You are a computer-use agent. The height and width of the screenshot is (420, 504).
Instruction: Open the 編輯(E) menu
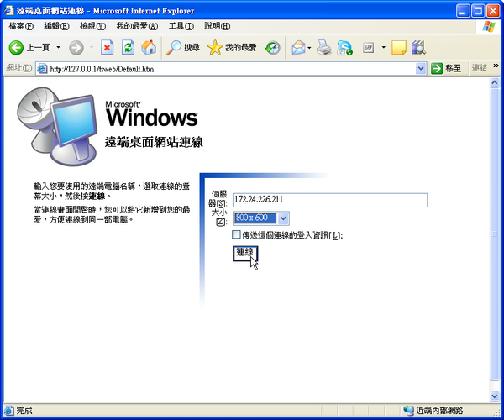(x=56, y=26)
